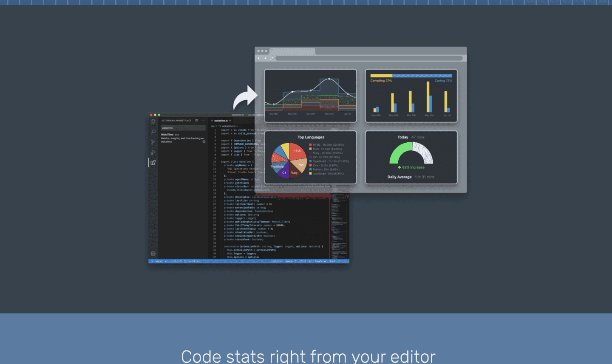This screenshot has width=612, height=364.
Task: Open Source Control icon in activity bar
Action: [x=153, y=142]
